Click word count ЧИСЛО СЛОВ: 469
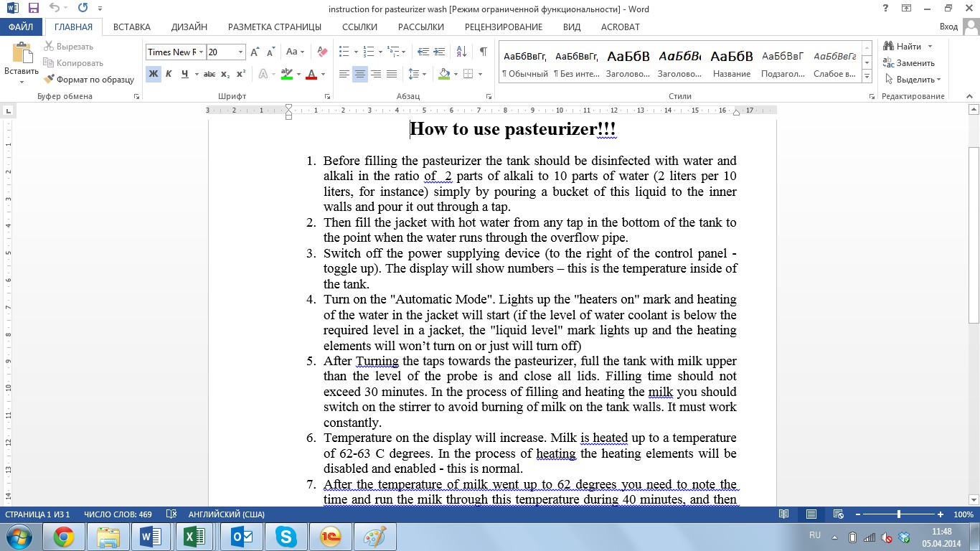This screenshot has width=980, height=551. pos(118,514)
